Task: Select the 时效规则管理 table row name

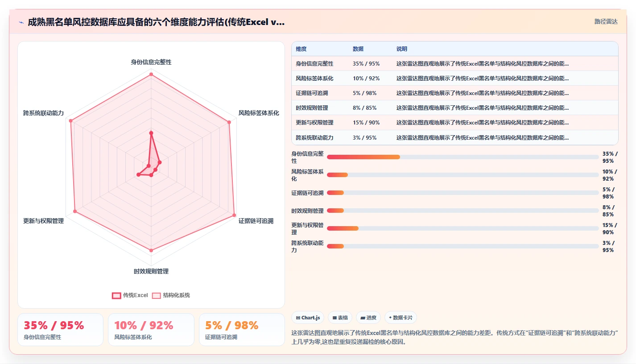Action: coord(312,108)
